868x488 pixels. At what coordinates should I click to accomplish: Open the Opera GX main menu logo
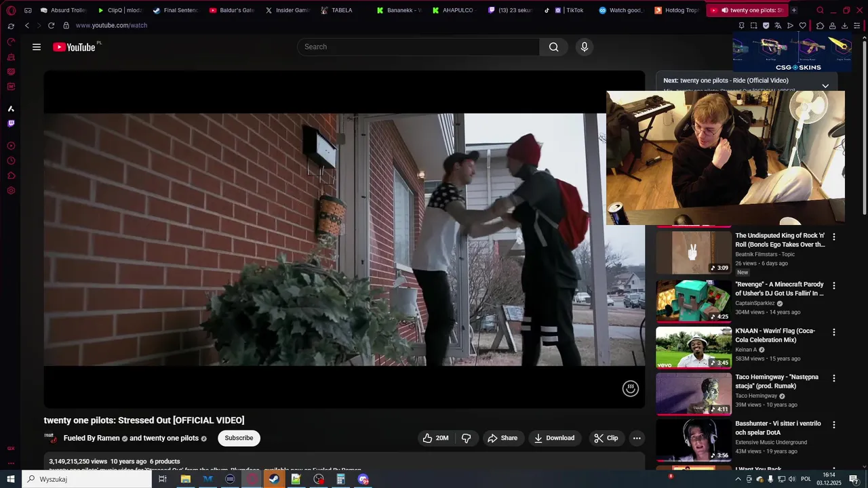(x=11, y=10)
